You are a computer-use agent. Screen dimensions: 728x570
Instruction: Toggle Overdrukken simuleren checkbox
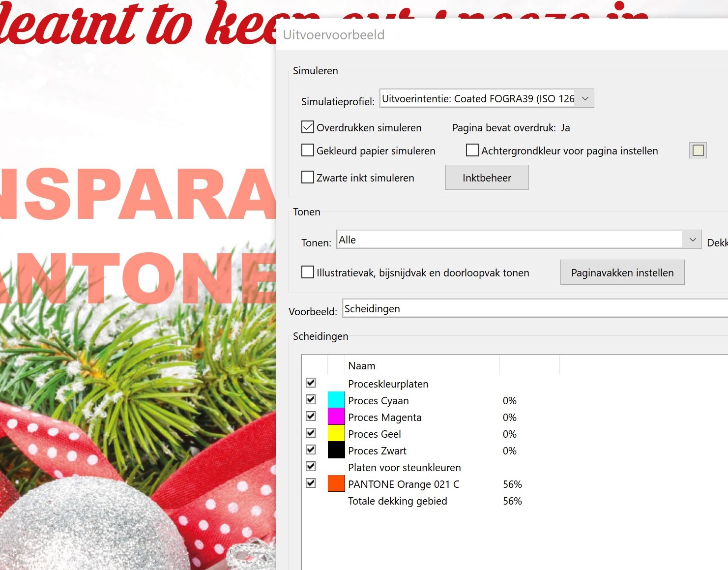coord(308,127)
